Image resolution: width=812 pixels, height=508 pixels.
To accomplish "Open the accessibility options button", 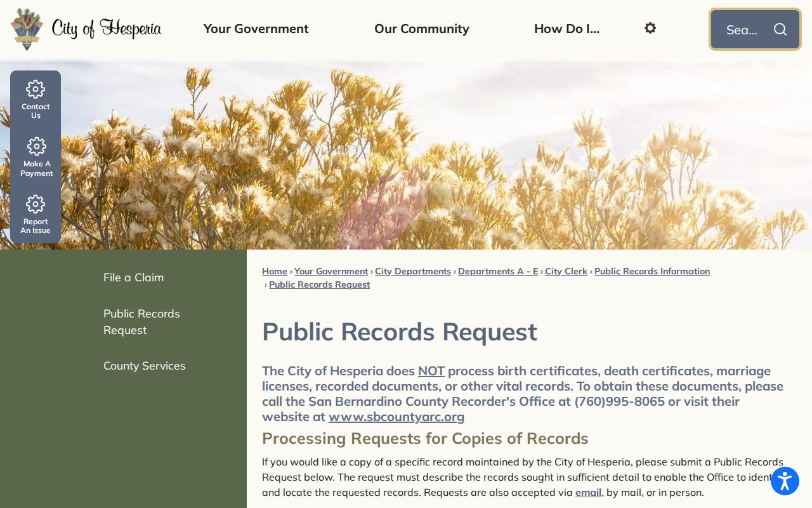I will coord(785,481).
